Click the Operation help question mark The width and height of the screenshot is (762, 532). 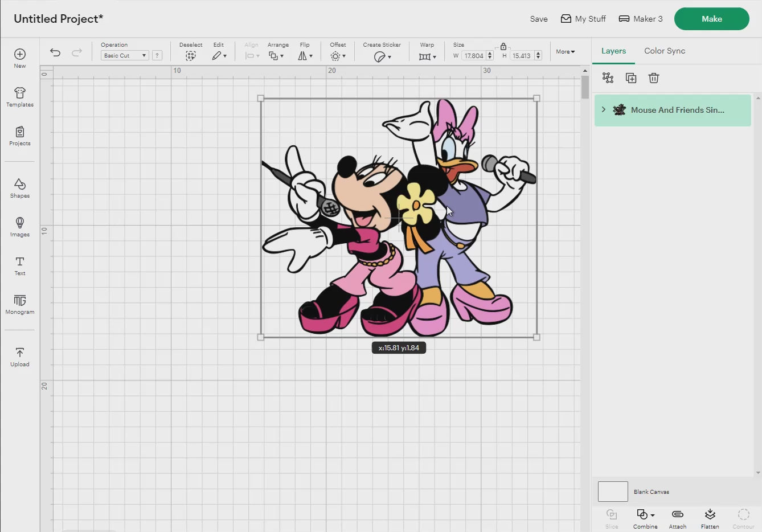(x=157, y=55)
